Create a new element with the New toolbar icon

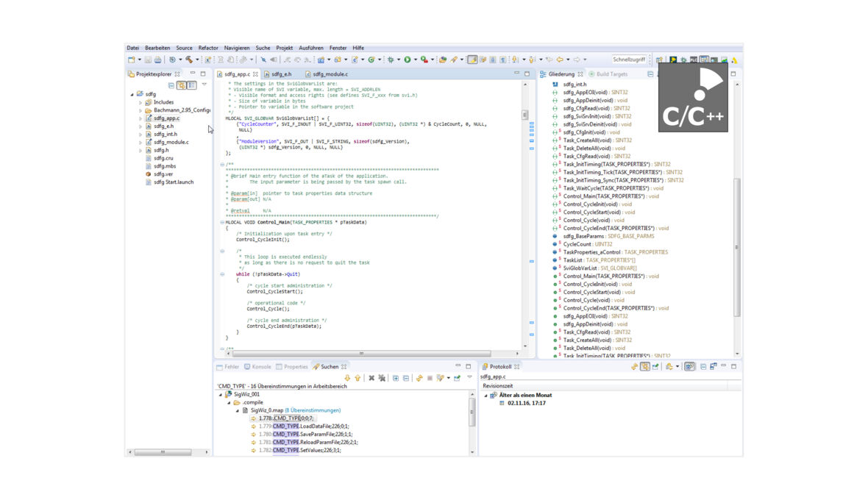(x=129, y=60)
